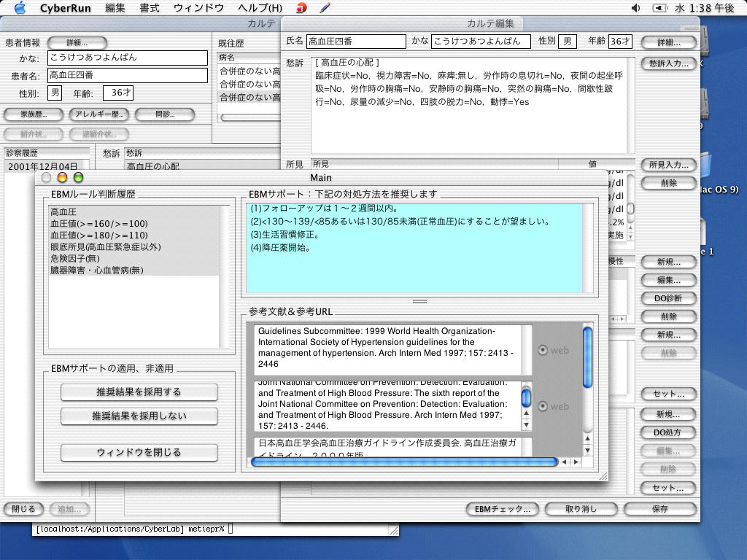Click 推奨結果を採用する button
The image size is (747, 560).
139,392
